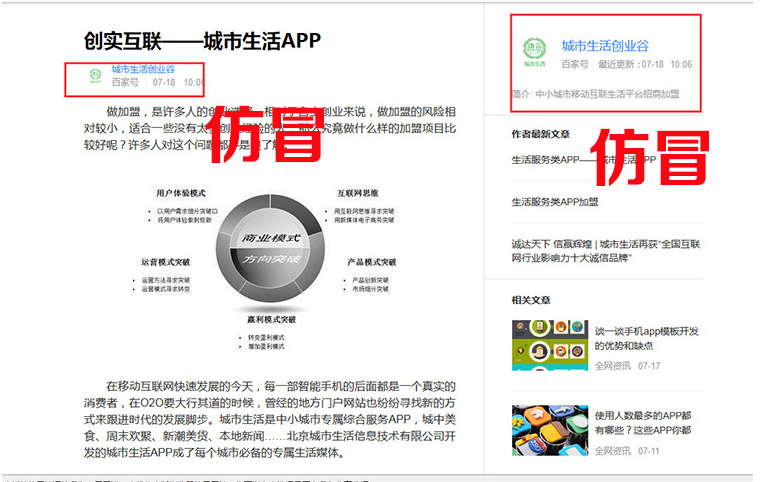Click the 百家号 label under the article title
This screenshot has height=482, width=761.
click(x=125, y=83)
